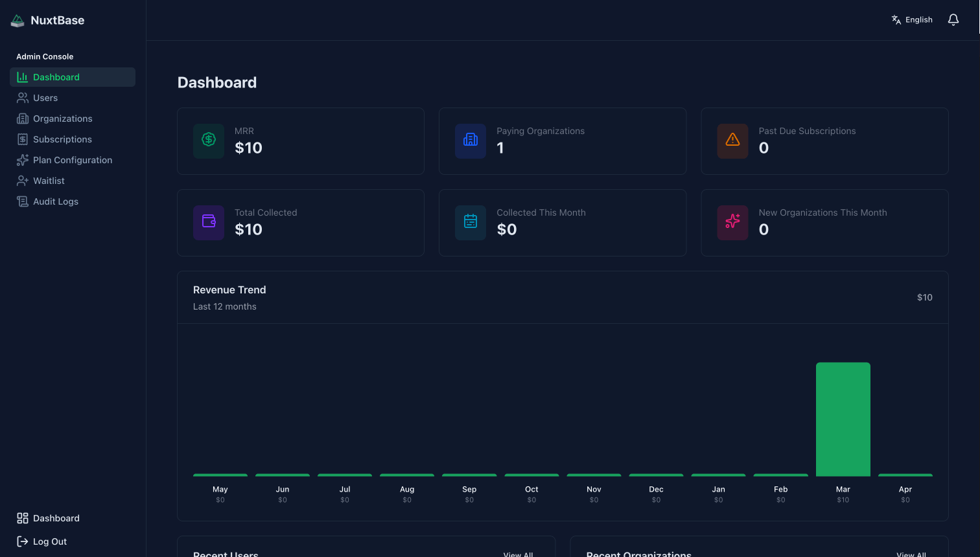The width and height of the screenshot is (980, 557).
Task: Click the Admin Console label
Action: pos(44,56)
